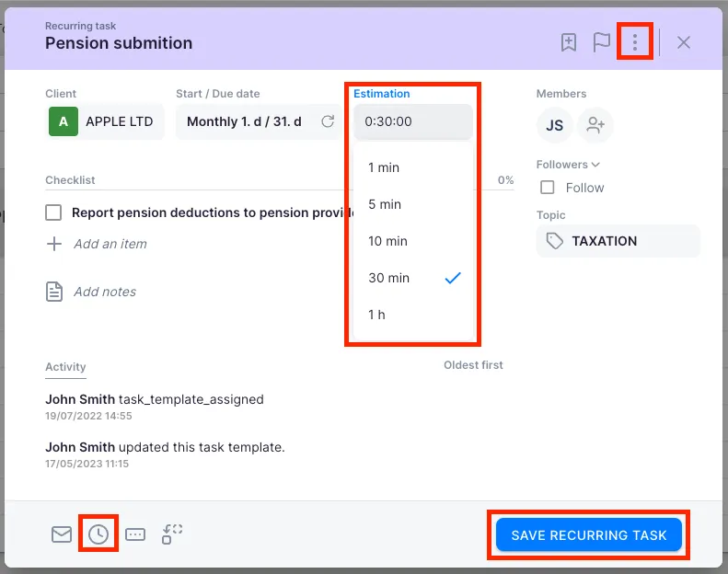Image resolution: width=728 pixels, height=574 pixels.
Task: Click the clock time tracking icon
Action: (x=98, y=534)
